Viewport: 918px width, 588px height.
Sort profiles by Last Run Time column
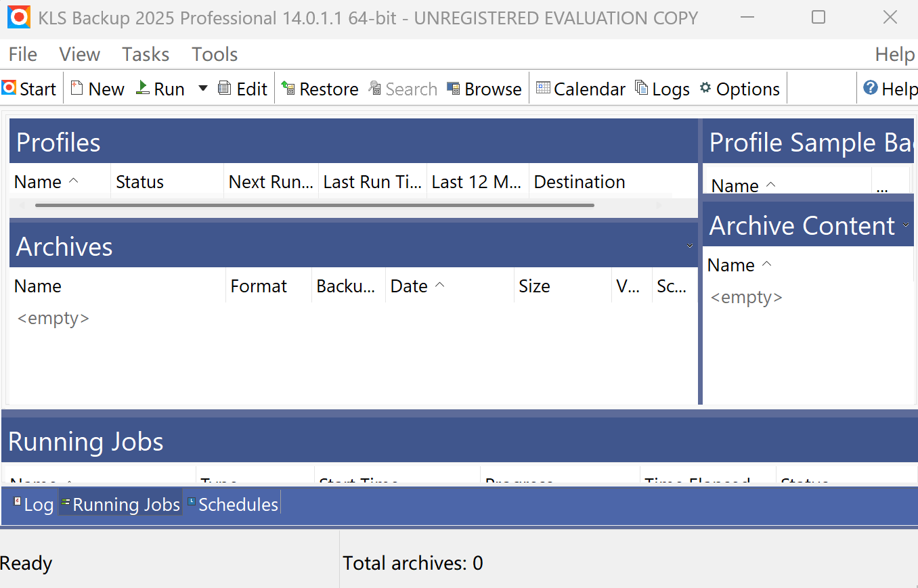pos(372,181)
